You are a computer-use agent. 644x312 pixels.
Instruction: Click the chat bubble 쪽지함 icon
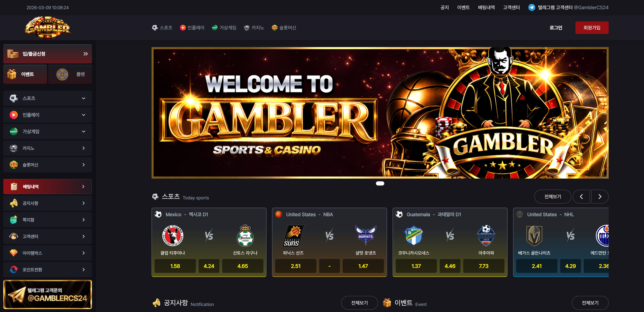pos(14,220)
